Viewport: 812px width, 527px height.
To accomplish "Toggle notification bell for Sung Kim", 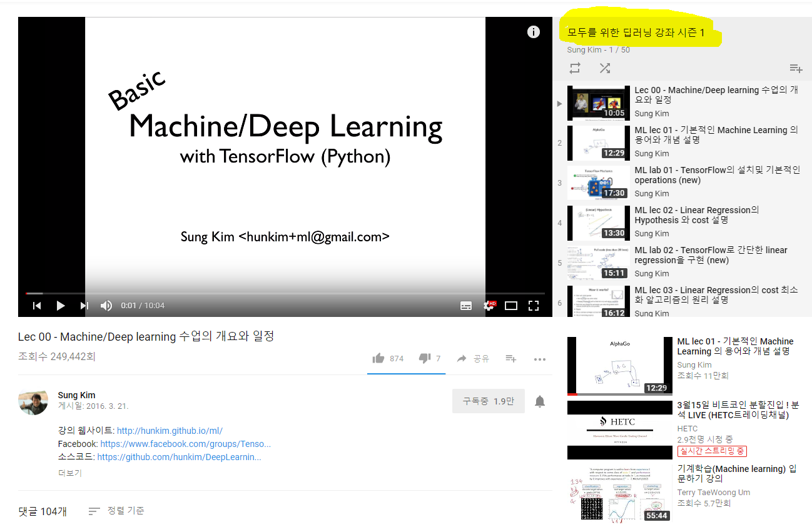I will [x=540, y=401].
